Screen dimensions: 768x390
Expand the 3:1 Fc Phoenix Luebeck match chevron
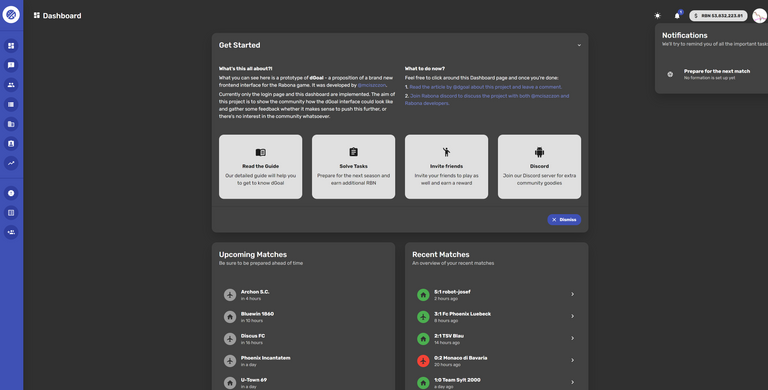[x=572, y=316]
